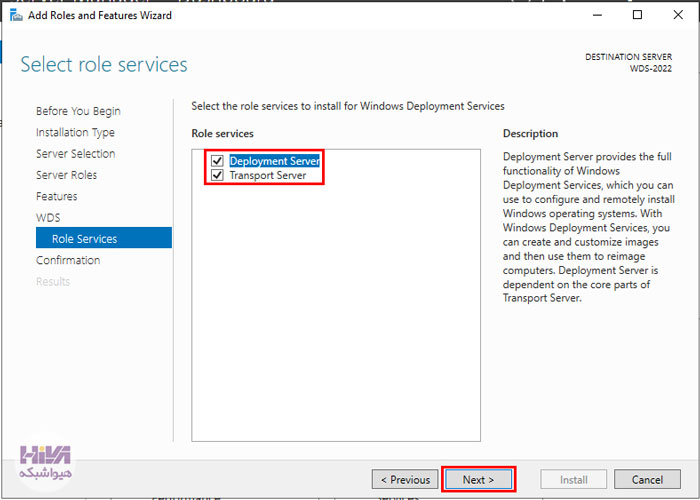This screenshot has height=500, width=700.
Task: Click the Previous button
Action: [405, 479]
